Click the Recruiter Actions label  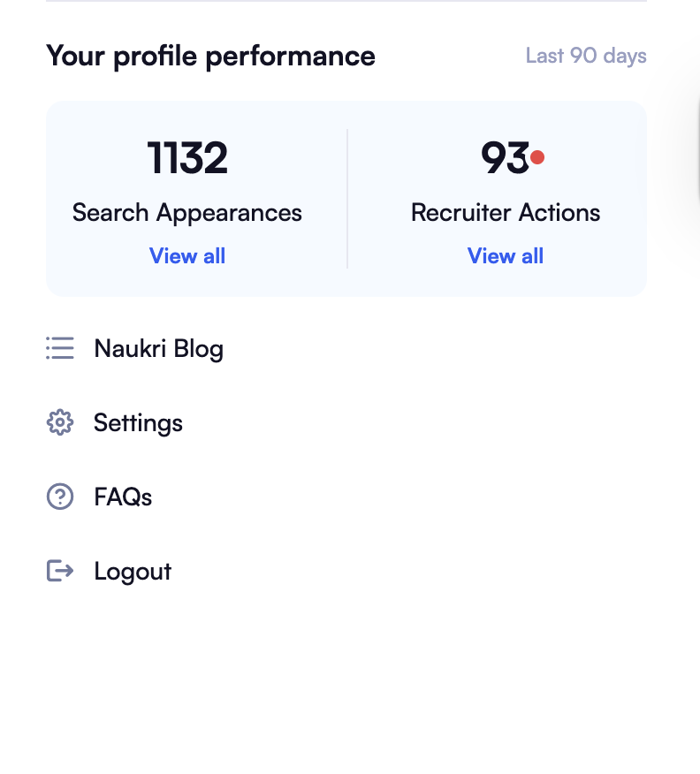pos(506,213)
